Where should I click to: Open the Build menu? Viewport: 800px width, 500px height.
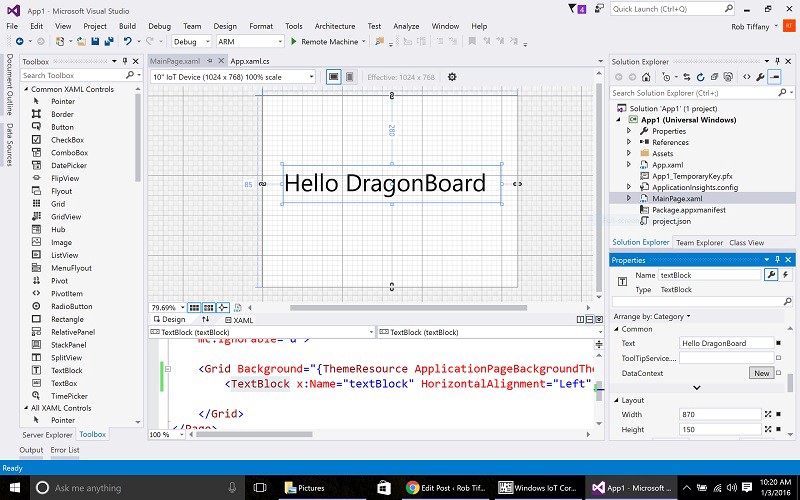[x=127, y=26]
